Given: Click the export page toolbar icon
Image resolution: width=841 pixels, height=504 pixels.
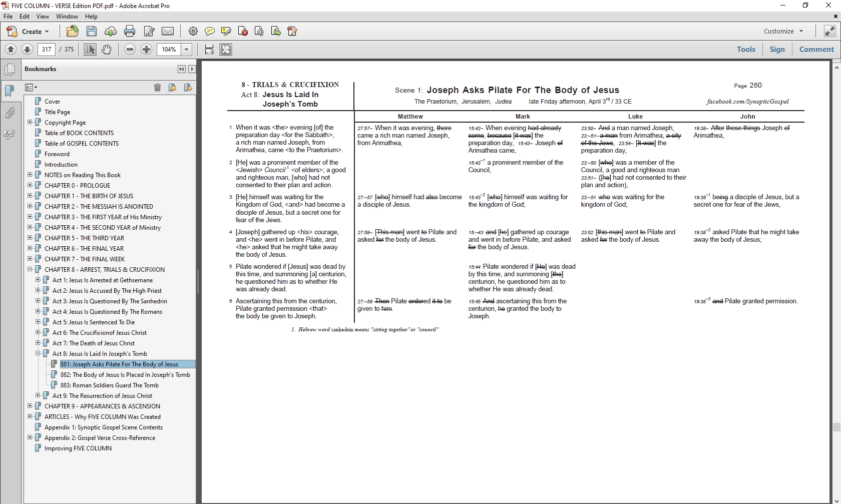Looking at the screenshot, I should point(276,32).
